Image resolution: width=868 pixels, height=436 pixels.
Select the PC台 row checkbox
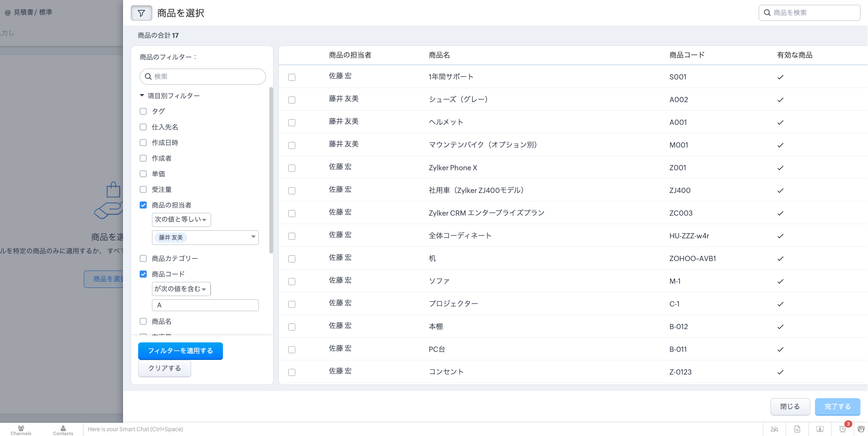(292, 349)
